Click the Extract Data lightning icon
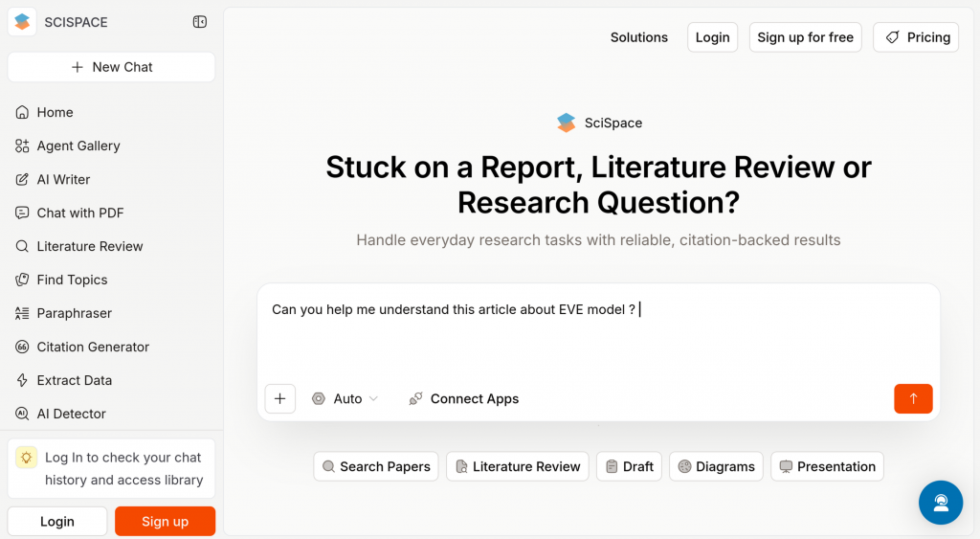 [22, 380]
